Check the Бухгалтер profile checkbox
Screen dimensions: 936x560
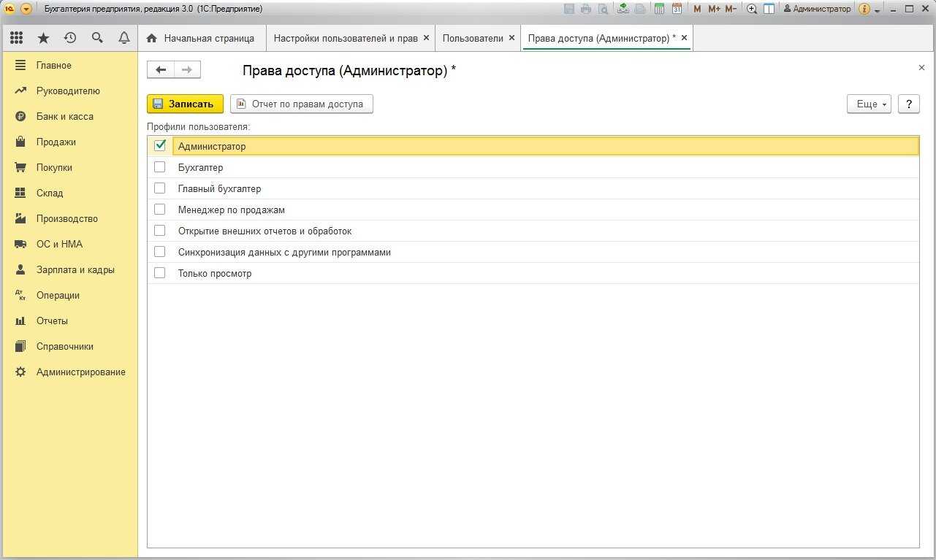(x=160, y=166)
